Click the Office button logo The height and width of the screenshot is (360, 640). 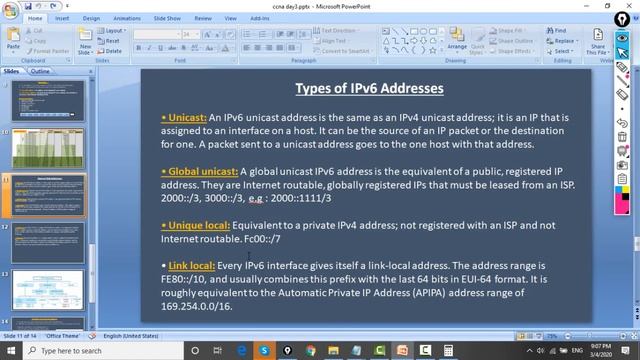coord(11,11)
